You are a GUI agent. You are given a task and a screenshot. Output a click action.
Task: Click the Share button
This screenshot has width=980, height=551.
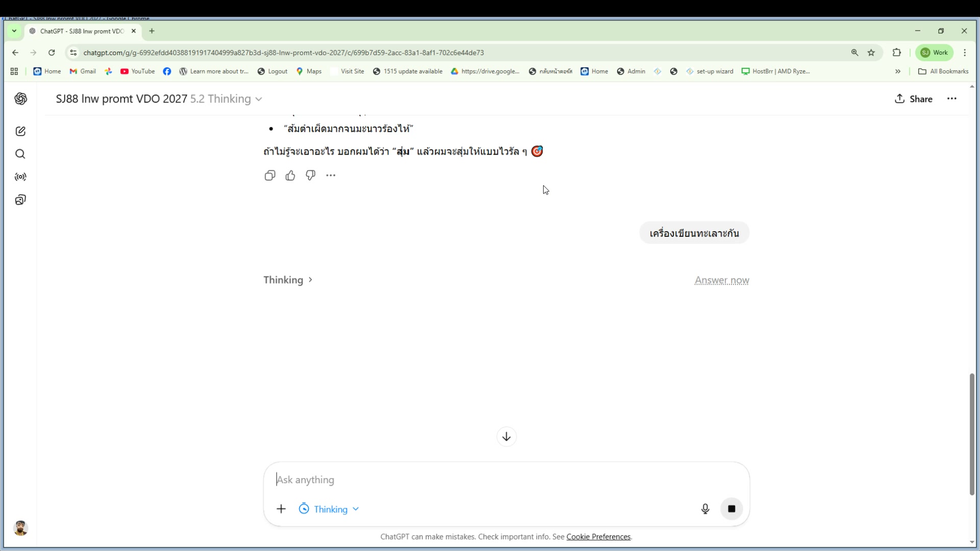pyautogui.click(x=914, y=99)
